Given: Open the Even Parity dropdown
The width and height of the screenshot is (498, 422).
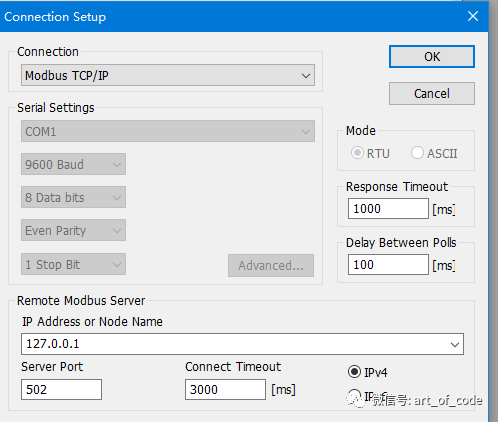Looking at the screenshot, I should pyautogui.click(x=73, y=230).
